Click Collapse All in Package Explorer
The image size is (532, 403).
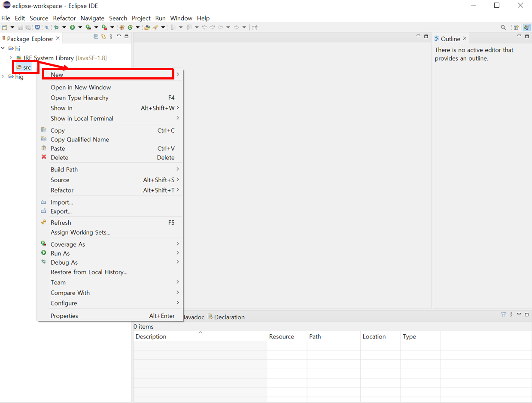tap(96, 37)
